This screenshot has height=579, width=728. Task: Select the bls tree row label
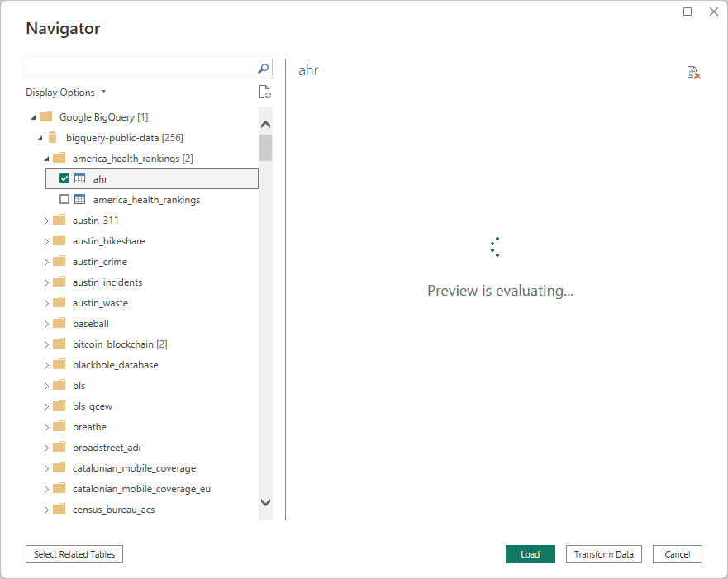(79, 386)
